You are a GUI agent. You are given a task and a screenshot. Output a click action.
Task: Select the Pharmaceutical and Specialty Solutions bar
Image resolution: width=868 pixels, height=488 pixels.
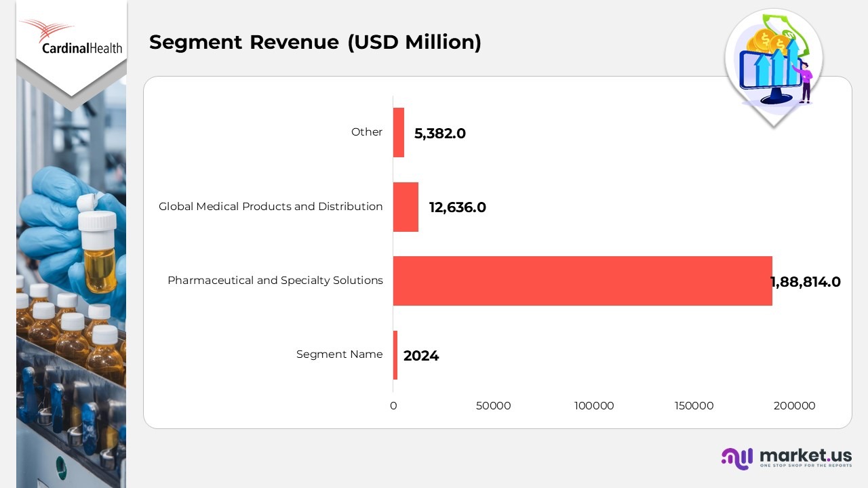tap(583, 281)
